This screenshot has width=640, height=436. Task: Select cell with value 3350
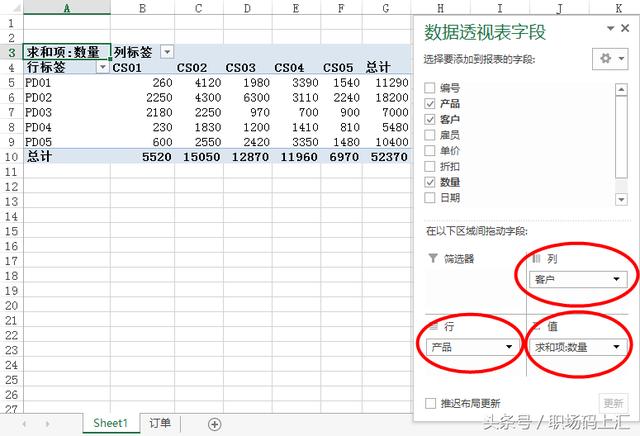tap(296, 142)
